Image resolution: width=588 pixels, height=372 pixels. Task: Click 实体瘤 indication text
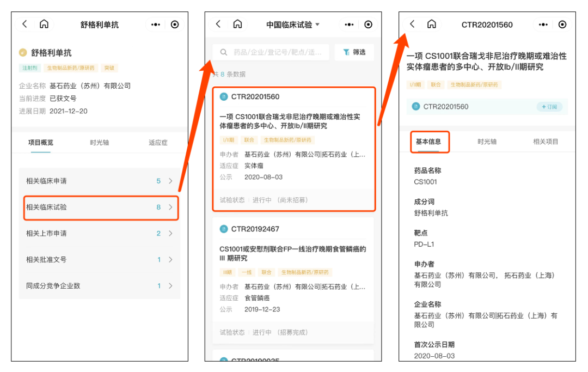pyautogui.click(x=254, y=166)
